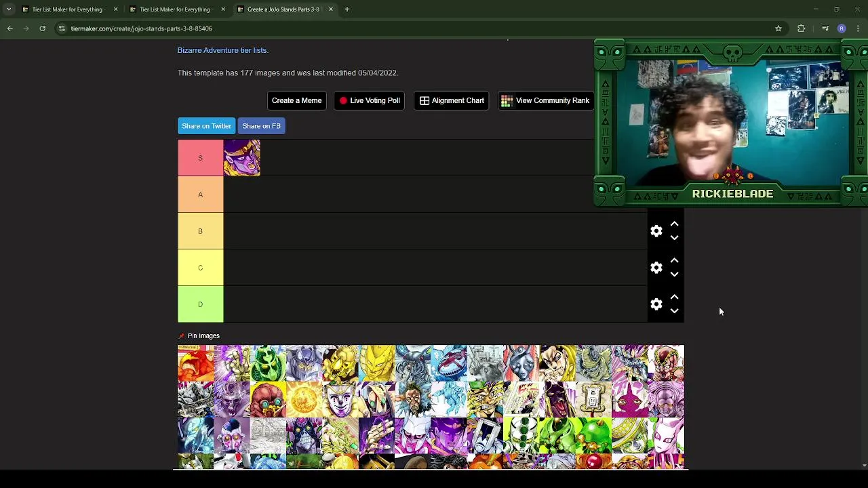Screen dimensions: 868x488
Task: Open the tab search dropdown
Action: [8, 9]
